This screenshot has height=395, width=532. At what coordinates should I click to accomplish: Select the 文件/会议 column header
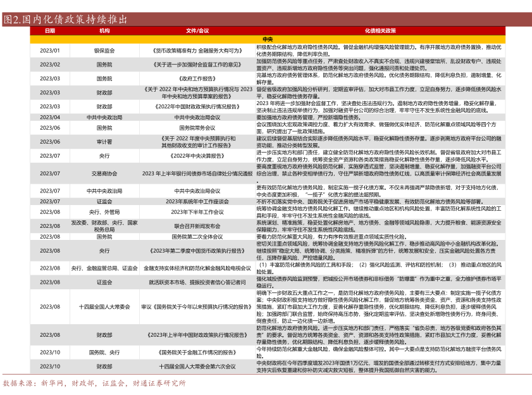[197, 30]
